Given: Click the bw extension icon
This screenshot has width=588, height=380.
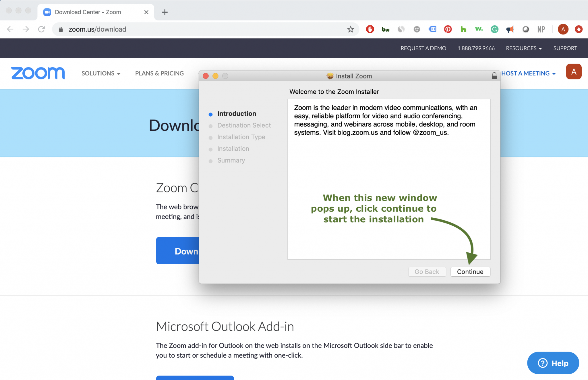Looking at the screenshot, I should pyautogui.click(x=385, y=29).
